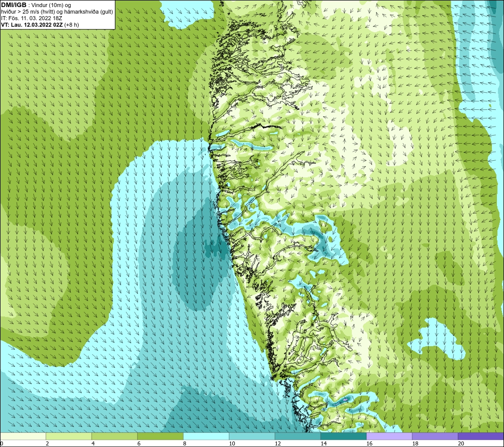Click the 'hviður > 25 m/s' legend description line
The image size is (504, 447).
[x=57, y=12]
